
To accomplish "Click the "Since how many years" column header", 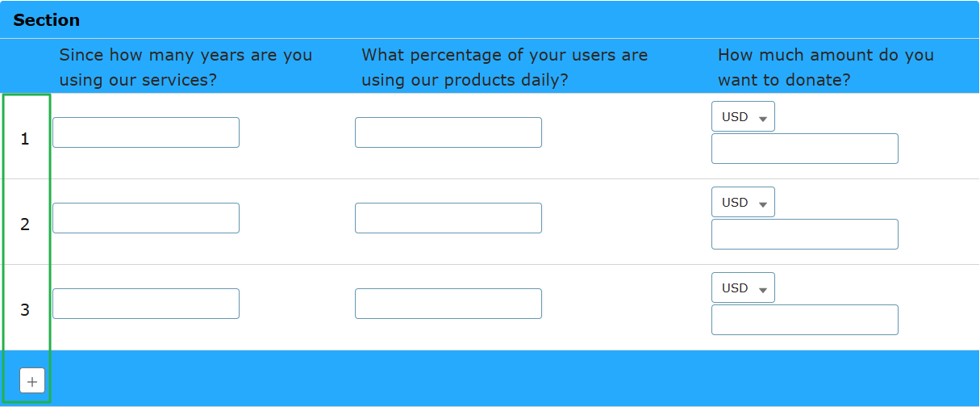I will coord(186,68).
